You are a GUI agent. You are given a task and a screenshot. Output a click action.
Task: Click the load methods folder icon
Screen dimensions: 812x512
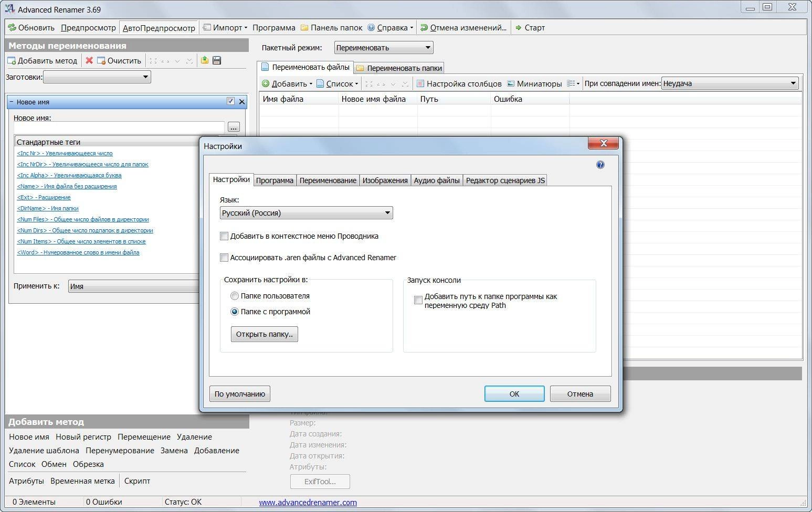click(x=205, y=60)
